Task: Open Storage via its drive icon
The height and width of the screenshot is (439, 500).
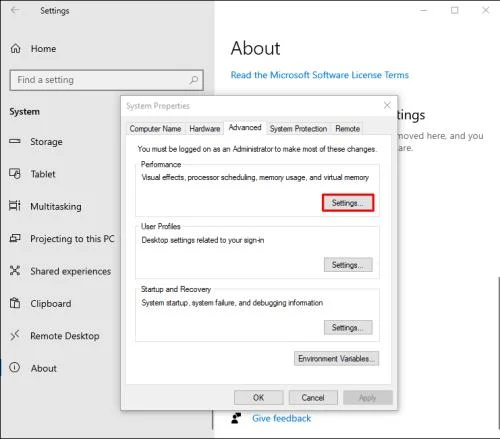Action: pyautogui.click(x=15, y=141)
